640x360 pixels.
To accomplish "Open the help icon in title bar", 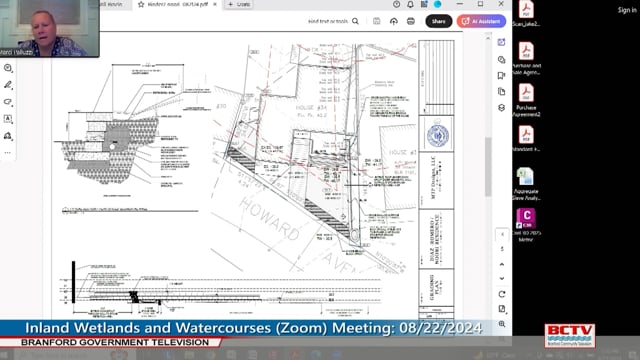I will [x=396, y=4].
